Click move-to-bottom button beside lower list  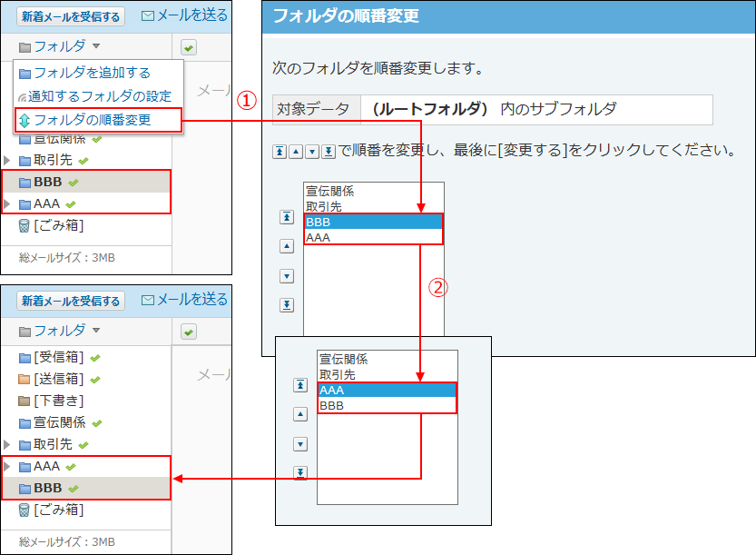tap(300, 472)
